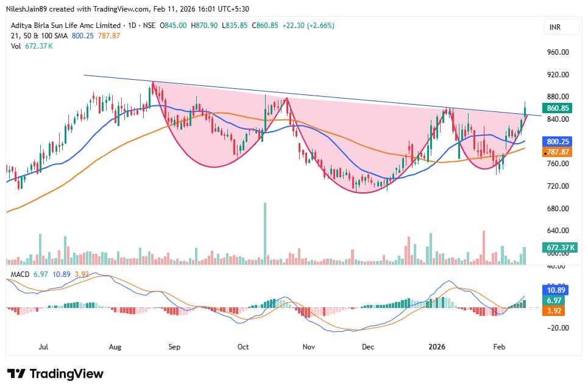This screenshot has width=588, height=392.
Task: Click the O845.00 open value
Action: tap(173, 26)
